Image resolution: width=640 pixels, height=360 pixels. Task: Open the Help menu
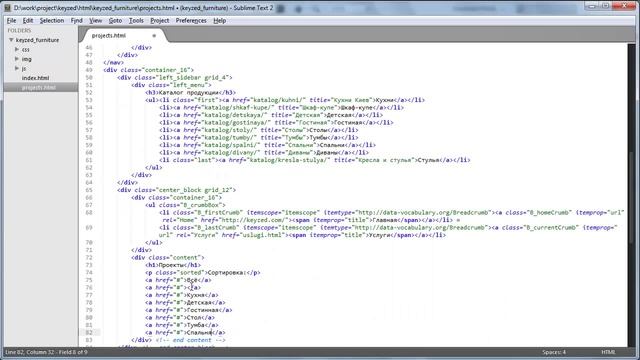(x=220, y=20)
